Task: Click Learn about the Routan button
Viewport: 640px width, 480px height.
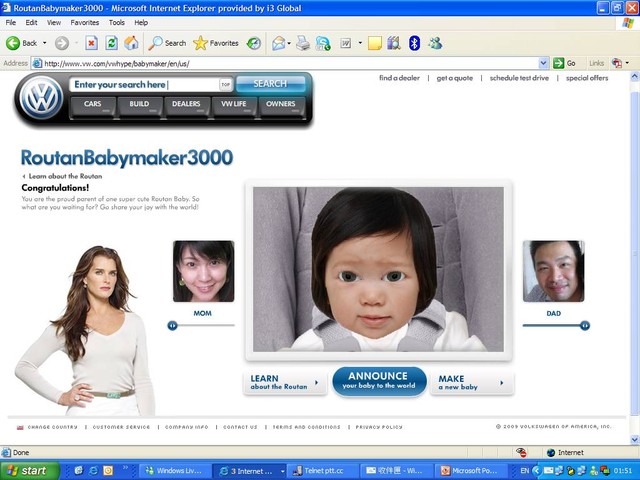Action: pos(285,382)
